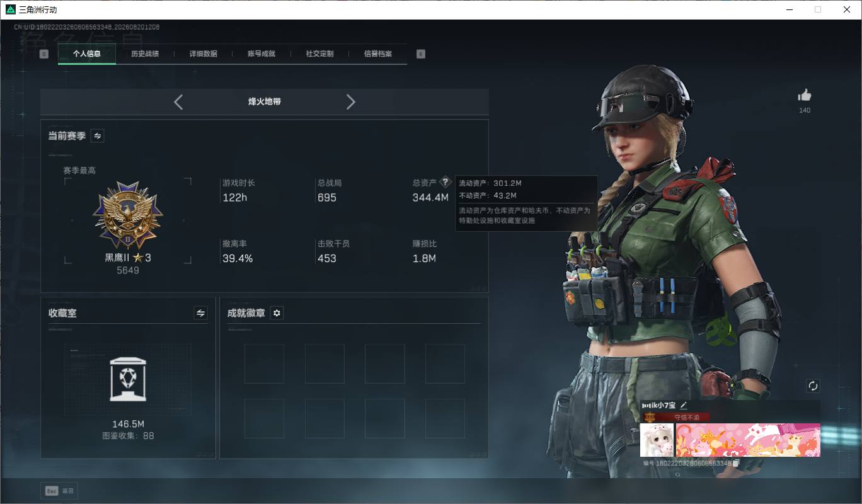
Task: Click the swap icon in 收藏室 panel
Action: coord(200,313)
